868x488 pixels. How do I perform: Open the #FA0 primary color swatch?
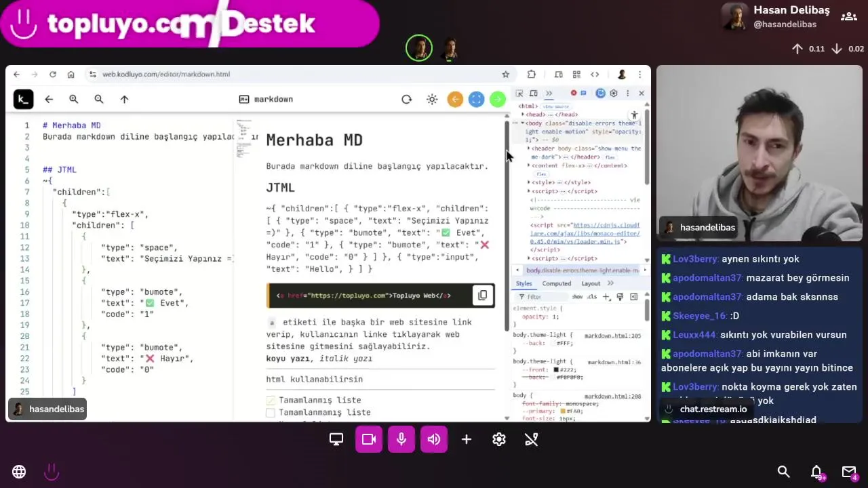(x=562, y=411)
